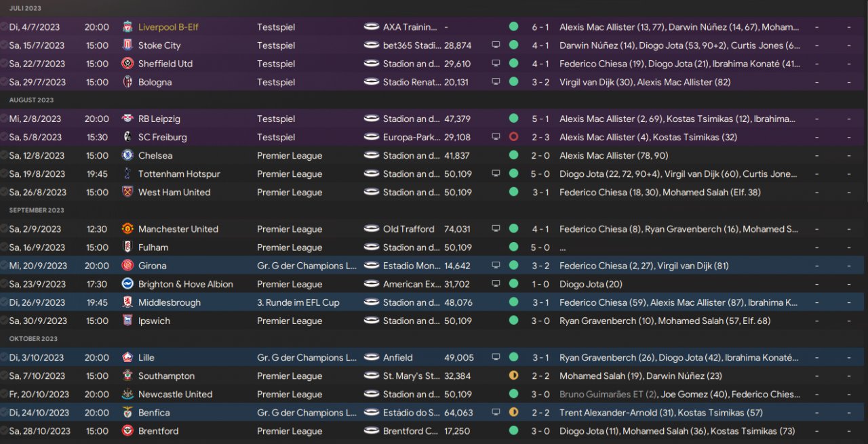Viewport: 868px width, 444px height.
Task: Click the checkmark beside the 4/7/2023 fixture
Action: [5, 27]
